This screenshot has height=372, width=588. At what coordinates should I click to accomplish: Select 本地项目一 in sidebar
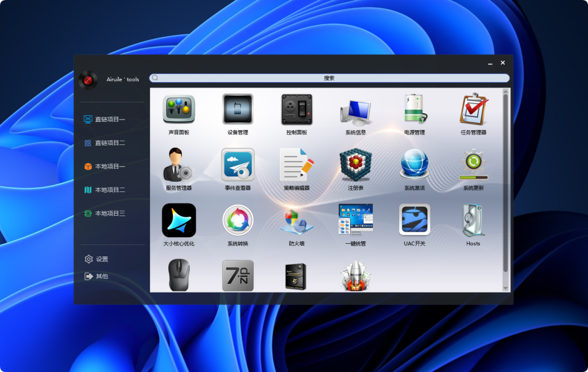[105, 166]
